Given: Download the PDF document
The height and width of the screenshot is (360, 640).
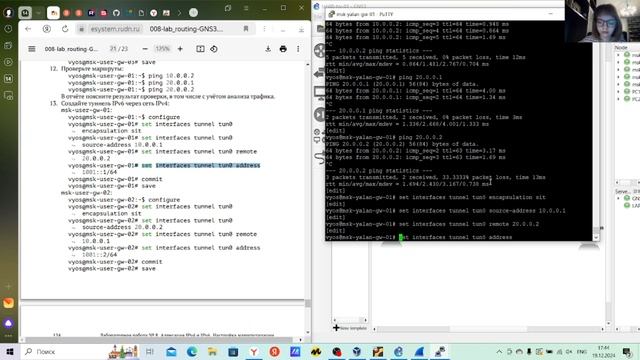Looking at the screenshot, I should pyautogui.click(x=268, y=49).
